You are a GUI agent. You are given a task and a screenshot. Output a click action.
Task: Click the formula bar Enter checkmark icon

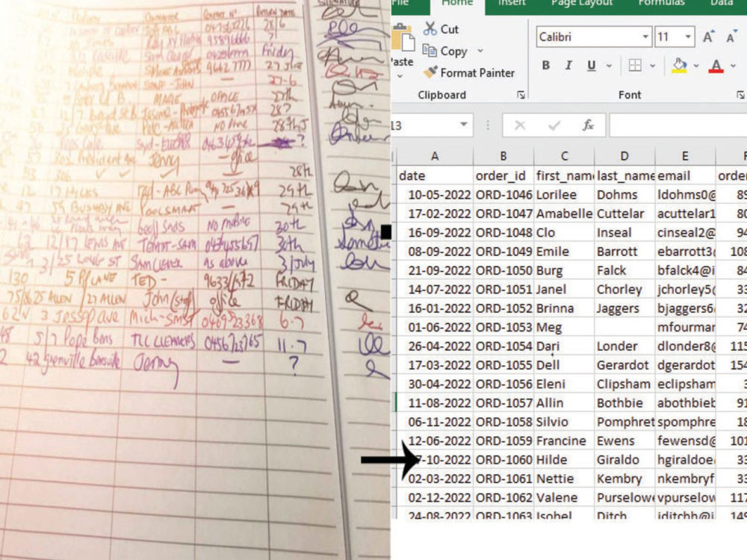point(554,125)
